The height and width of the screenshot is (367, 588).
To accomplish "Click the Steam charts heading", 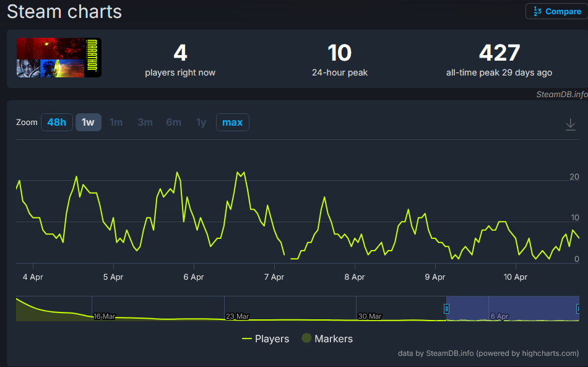I will click(64, 12).
